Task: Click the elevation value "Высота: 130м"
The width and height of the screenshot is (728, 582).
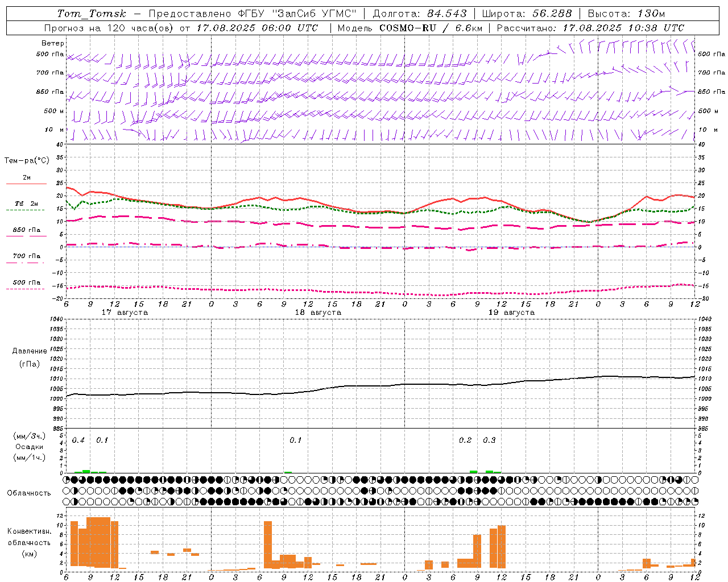Action: [x=626, y=14]
